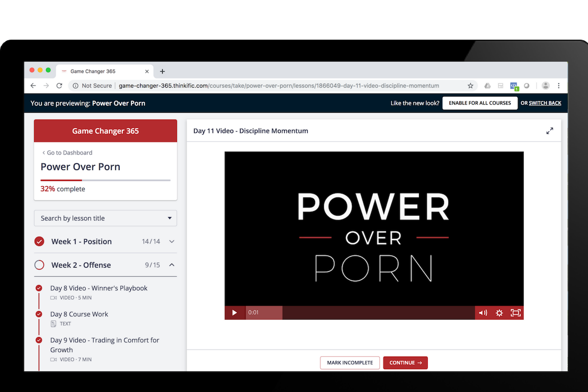The height and width of the screenshot is (392, 588).
Task: Click the Game Changer 365 red sidebar header
Action: point(105,131)
